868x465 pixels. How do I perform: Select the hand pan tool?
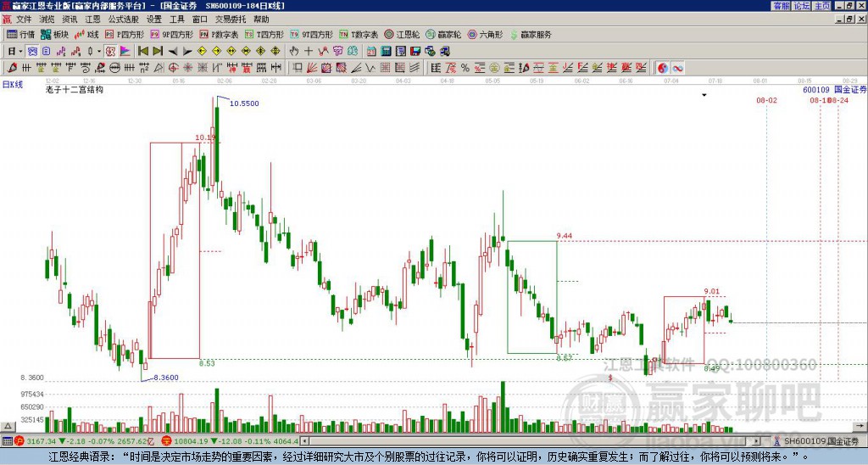[x=294, y=52]
